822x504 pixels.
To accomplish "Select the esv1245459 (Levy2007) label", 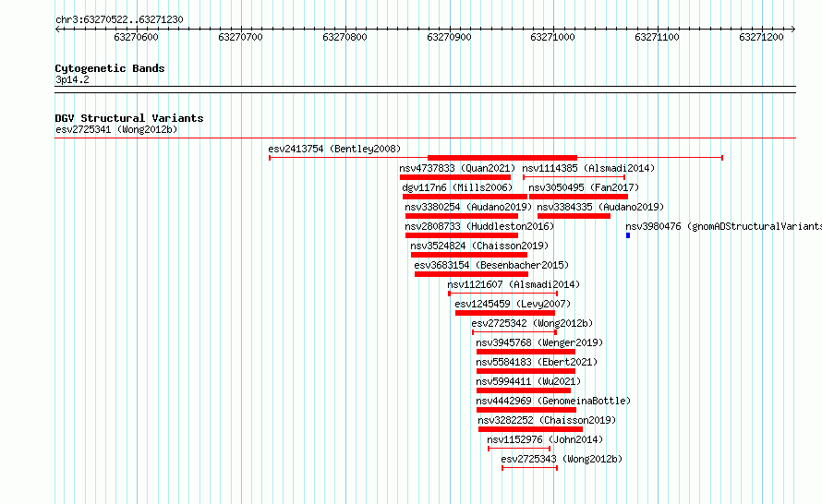I will pyautogui.click(x=513, y=304).
